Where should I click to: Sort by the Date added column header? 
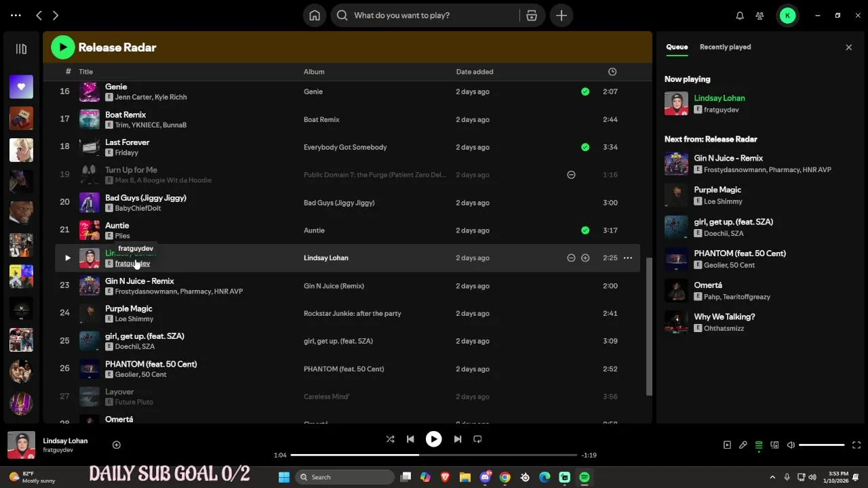coord(475,72)
